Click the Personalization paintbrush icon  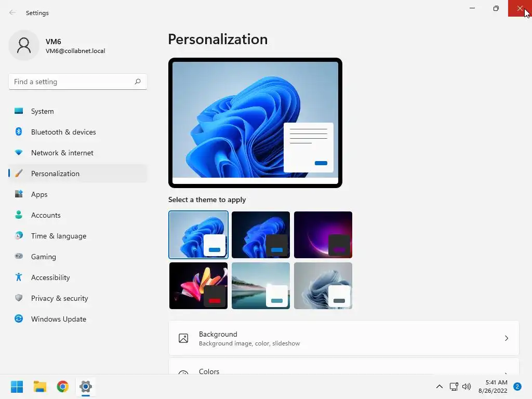[x=19, y=174]
